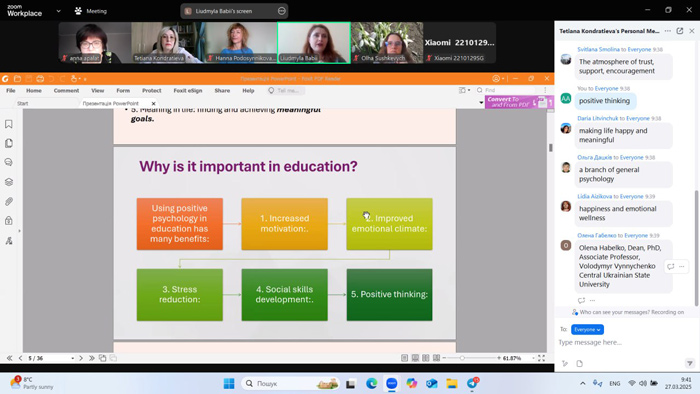This screenshot has width=700, height=394.
Task: Open the zoom Workplace dropdown chevron
Action: click(x=58, y=11)
